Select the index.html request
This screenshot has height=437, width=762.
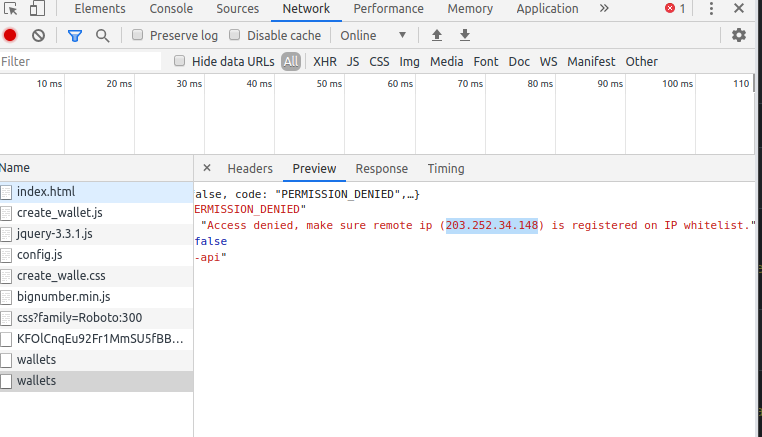[96, 192]
